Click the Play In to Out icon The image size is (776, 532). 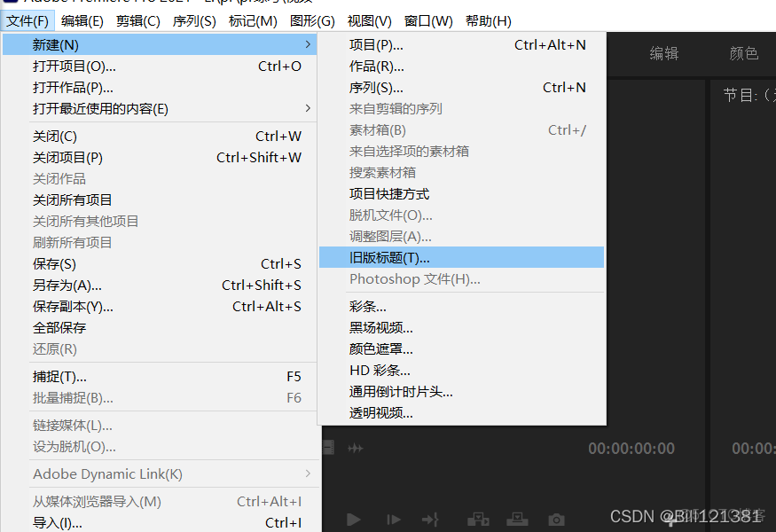[429, 520]
